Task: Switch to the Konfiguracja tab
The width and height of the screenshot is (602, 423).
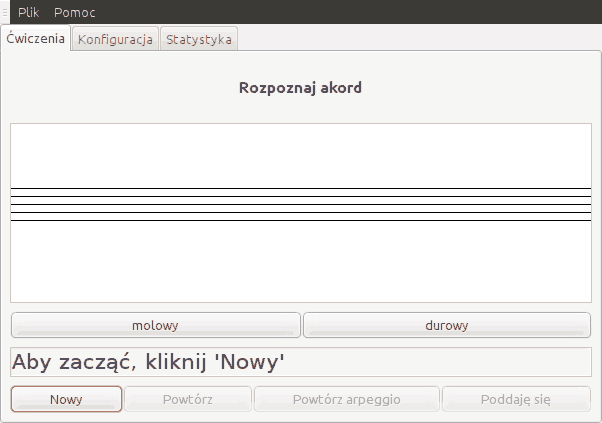Action: (x=115, y=39)
